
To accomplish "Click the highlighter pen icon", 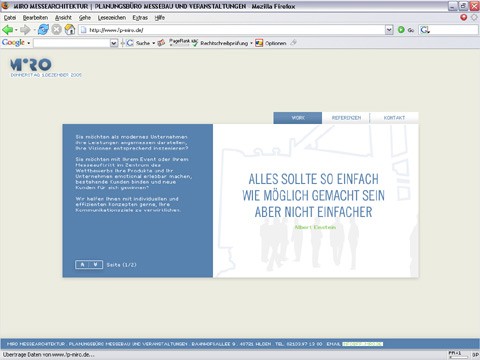I will [x=293, y=43].
